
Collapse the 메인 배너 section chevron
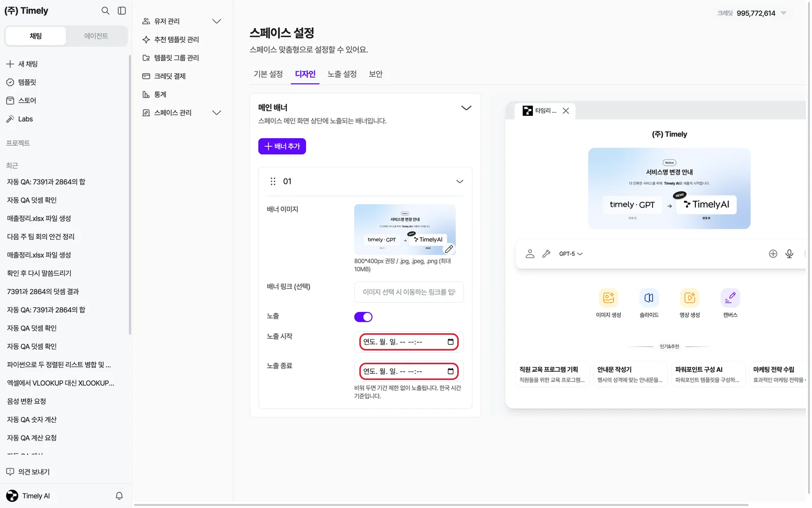466,108
